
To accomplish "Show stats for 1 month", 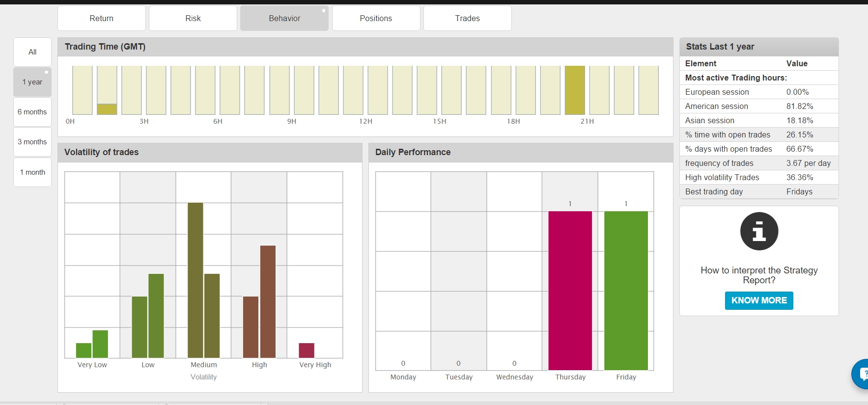I will click(32, 172).
